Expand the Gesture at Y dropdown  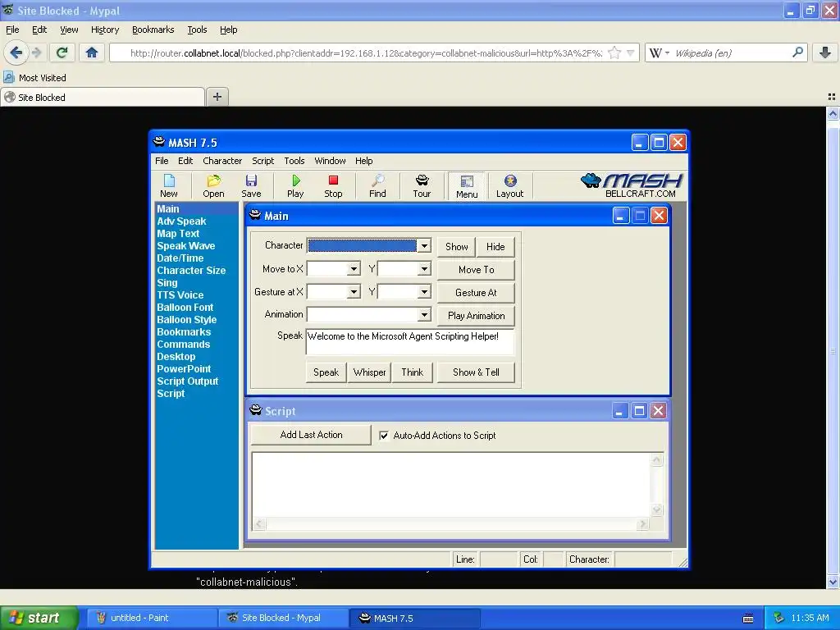(x=424, y=292)
